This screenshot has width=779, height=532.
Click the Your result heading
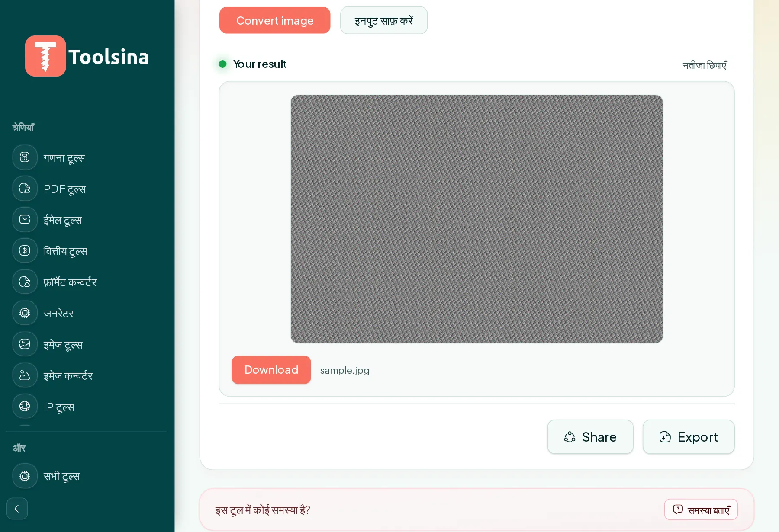[260, 64]
